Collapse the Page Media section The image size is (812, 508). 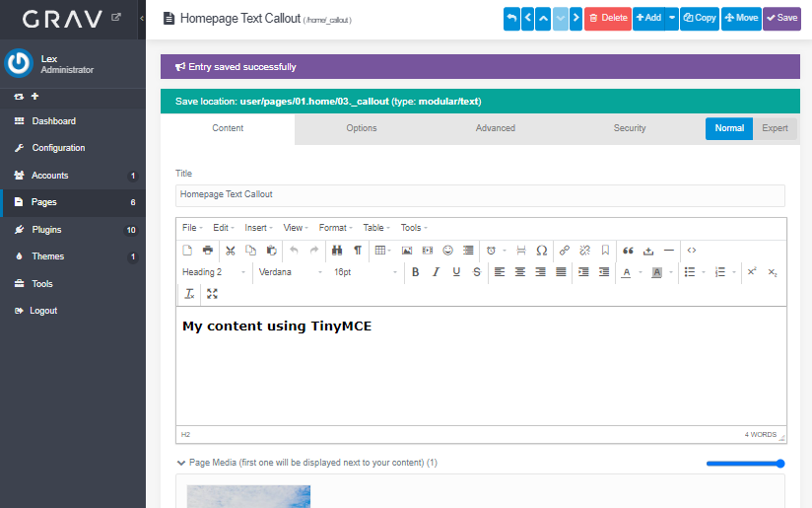coord(181,463)
